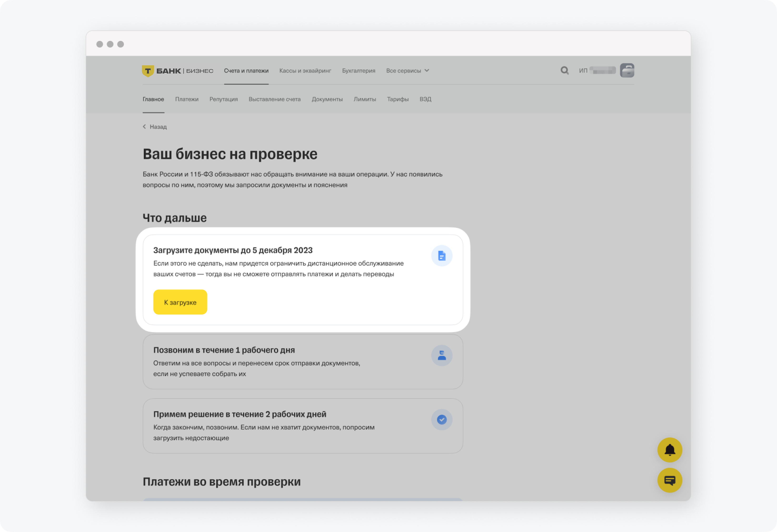Switch to the Лимиты tab
The height and width of the screenshot is (532, 777).
365,99
